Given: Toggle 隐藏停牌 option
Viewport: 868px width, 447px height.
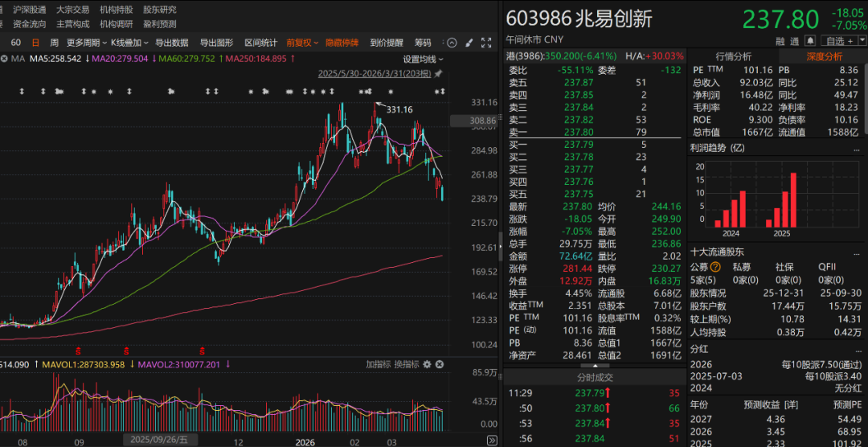Looking at the screenshot, I should (x=342, y=43).
